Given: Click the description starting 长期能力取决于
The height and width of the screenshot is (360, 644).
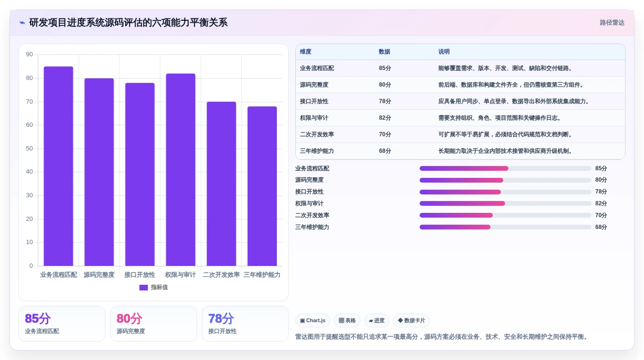Looking at the screenshot, I should click(506, 151).
